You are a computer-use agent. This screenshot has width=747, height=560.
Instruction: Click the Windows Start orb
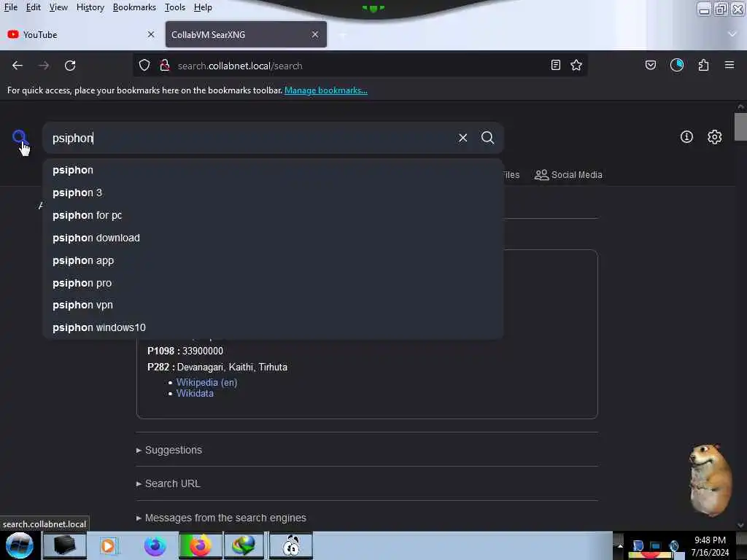20,545
